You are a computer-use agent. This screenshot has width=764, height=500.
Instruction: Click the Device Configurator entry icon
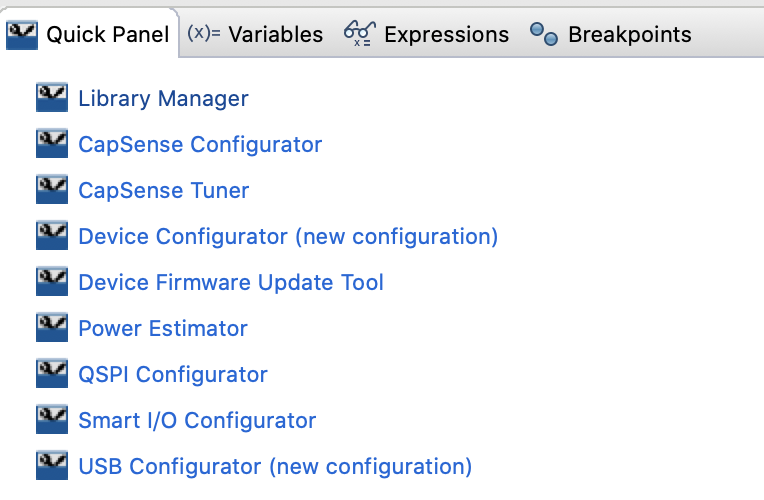(52, 235)
